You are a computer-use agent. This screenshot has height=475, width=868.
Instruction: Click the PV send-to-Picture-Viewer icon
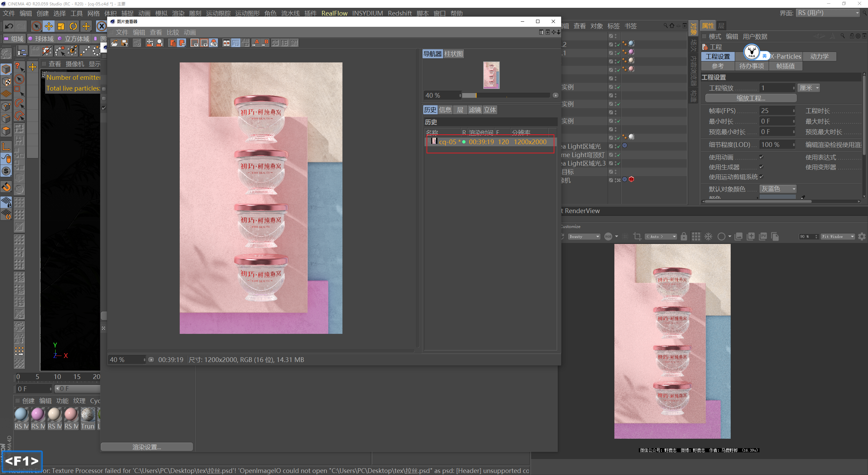pos(763,236)
